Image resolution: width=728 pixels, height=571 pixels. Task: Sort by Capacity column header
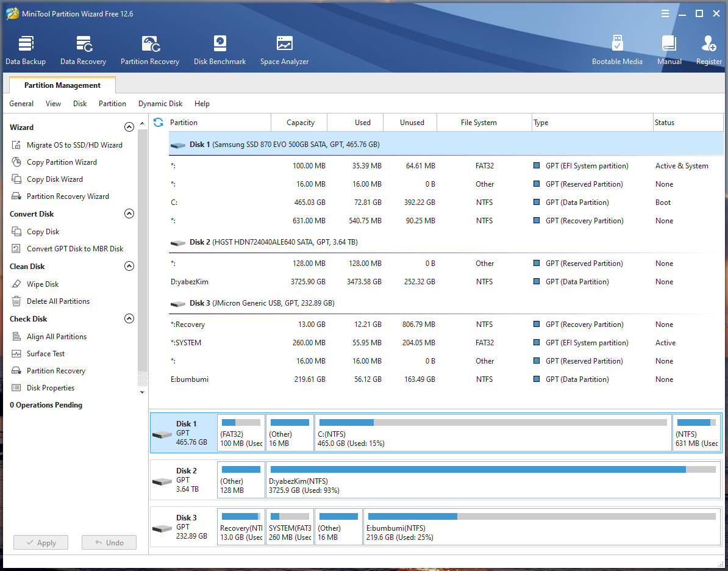299,123
